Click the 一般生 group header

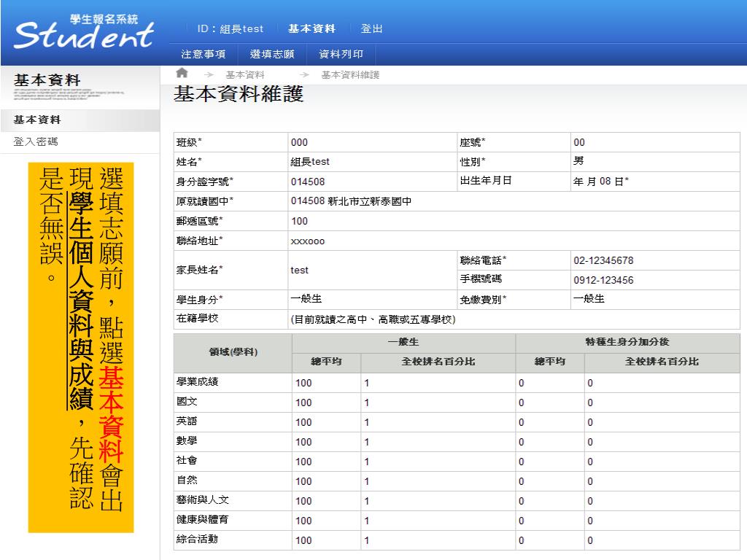[403, 342]
